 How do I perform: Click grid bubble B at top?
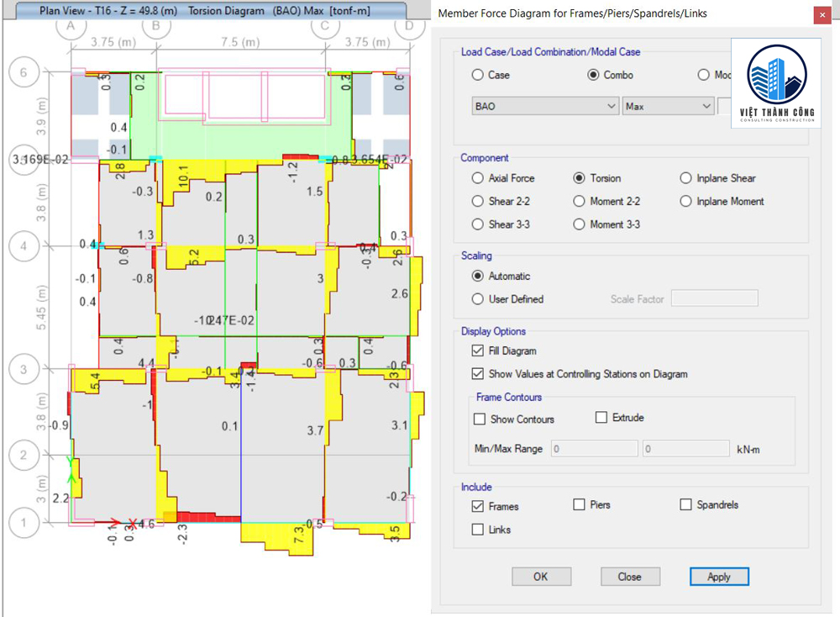(x=156, y=25)
